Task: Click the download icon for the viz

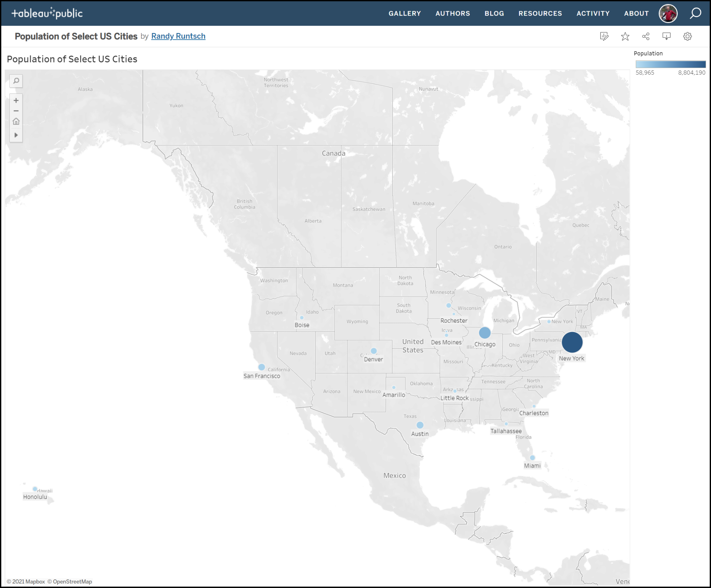Action: pos(666,36)
